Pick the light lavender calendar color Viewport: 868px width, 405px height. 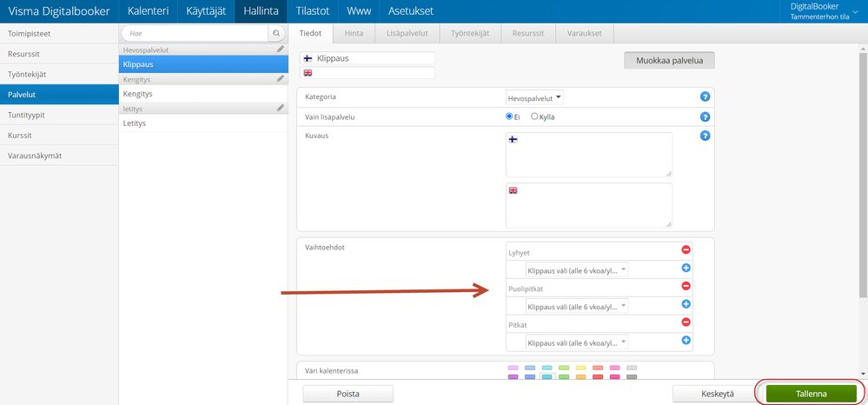(514, 368)
